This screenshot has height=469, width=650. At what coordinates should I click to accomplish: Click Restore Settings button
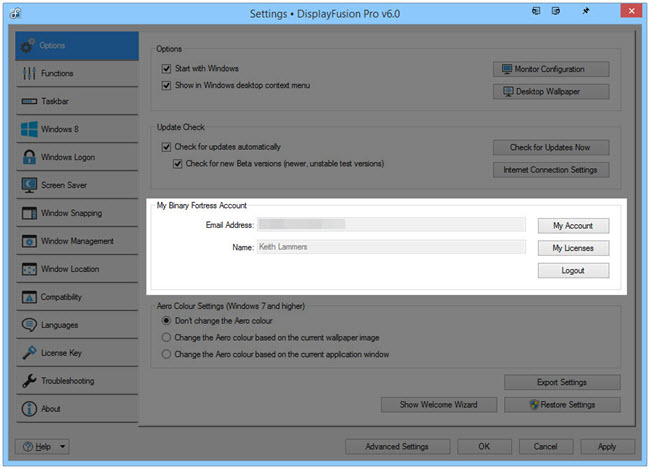point(562,405)
